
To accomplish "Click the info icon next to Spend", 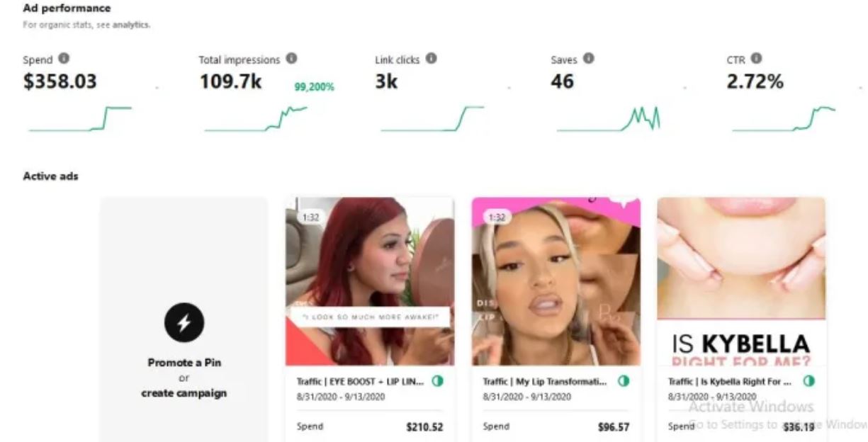I will pyautogui.click(x=64, y=59).
